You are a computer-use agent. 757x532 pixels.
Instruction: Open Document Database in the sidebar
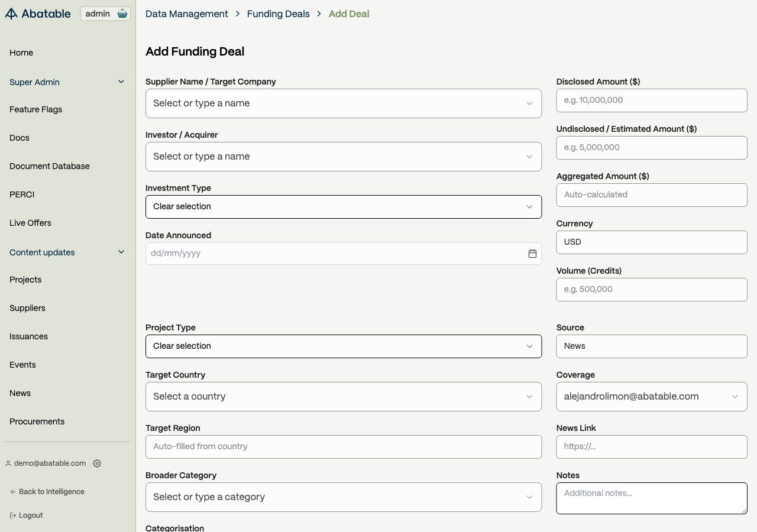coord(50,166)
